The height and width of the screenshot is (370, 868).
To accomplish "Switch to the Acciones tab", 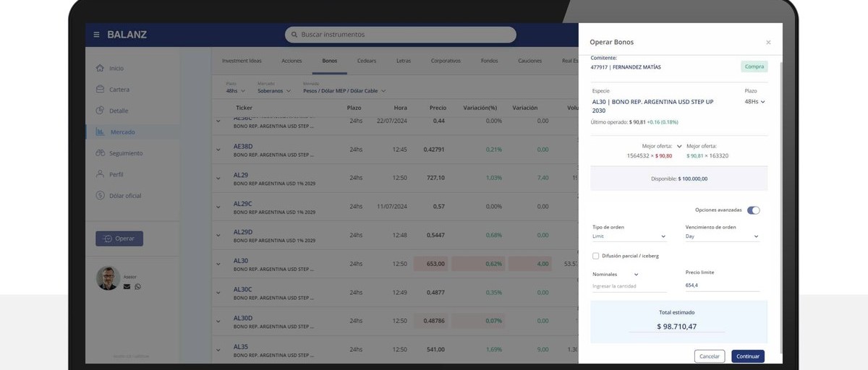I will pyautogui.click(x=292, y=61).
